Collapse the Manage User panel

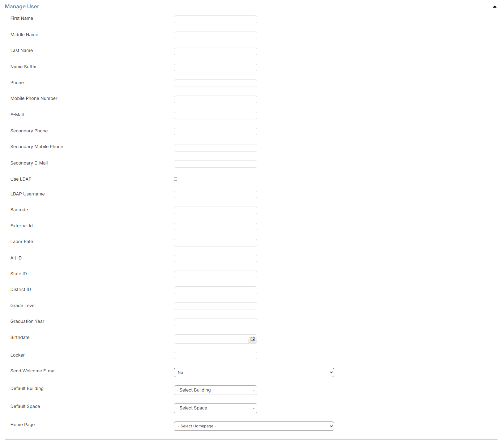pos(494,6)
